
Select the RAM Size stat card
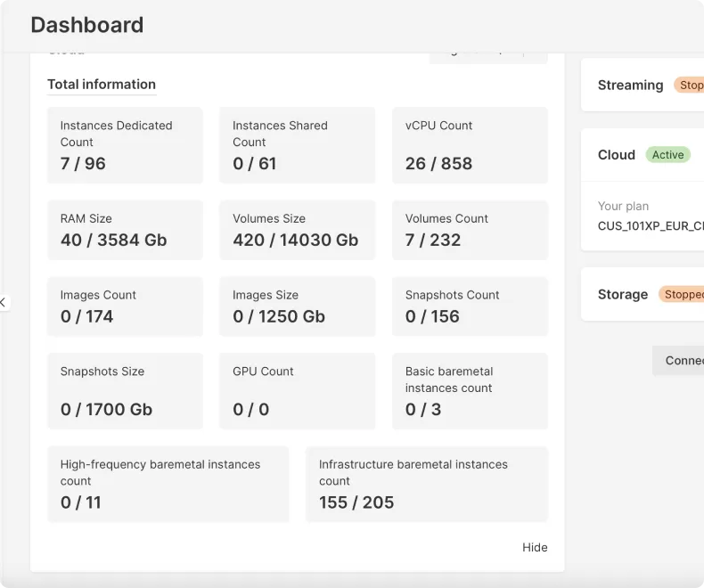coord(125,230)
